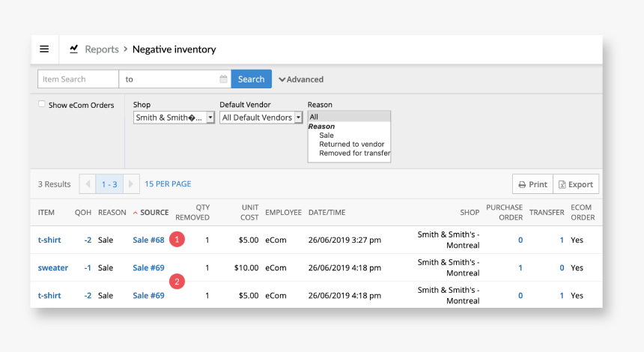This screenshot has height=352, width=644.
Task: Click the Reports chart icon
Action: 74,49
